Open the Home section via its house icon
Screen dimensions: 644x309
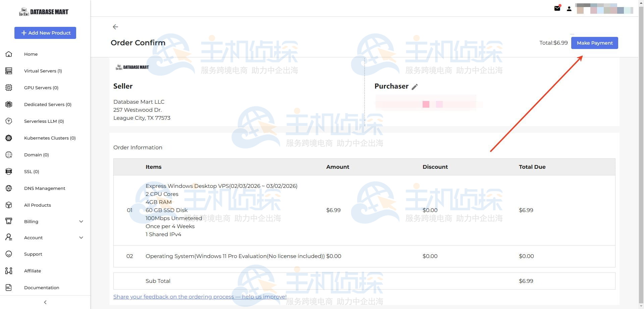tap(8, 54)
